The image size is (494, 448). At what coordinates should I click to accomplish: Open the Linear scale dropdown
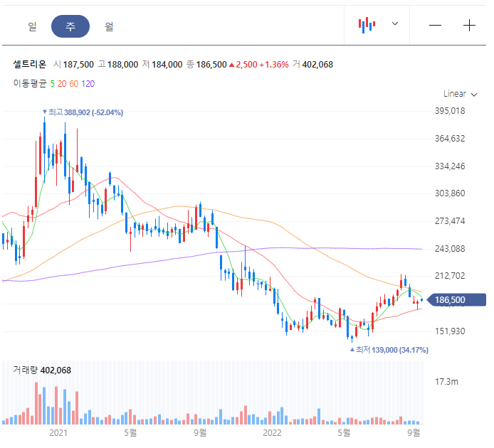[460, 94]
